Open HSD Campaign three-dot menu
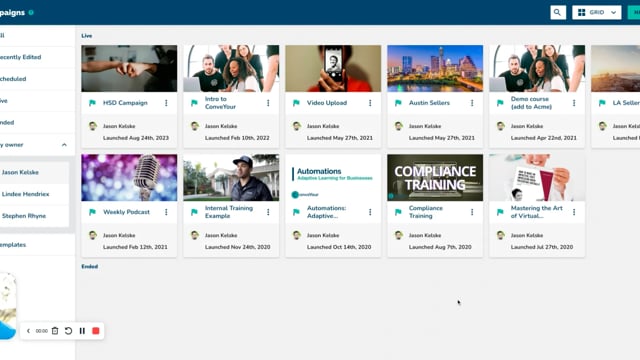This screenshot has width=640, height=360. point(166,103)
